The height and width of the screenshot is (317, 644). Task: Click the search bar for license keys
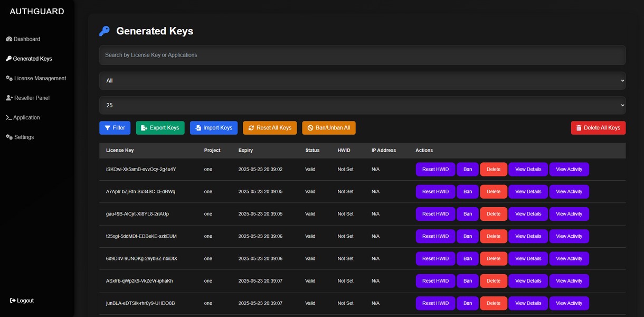362,55
